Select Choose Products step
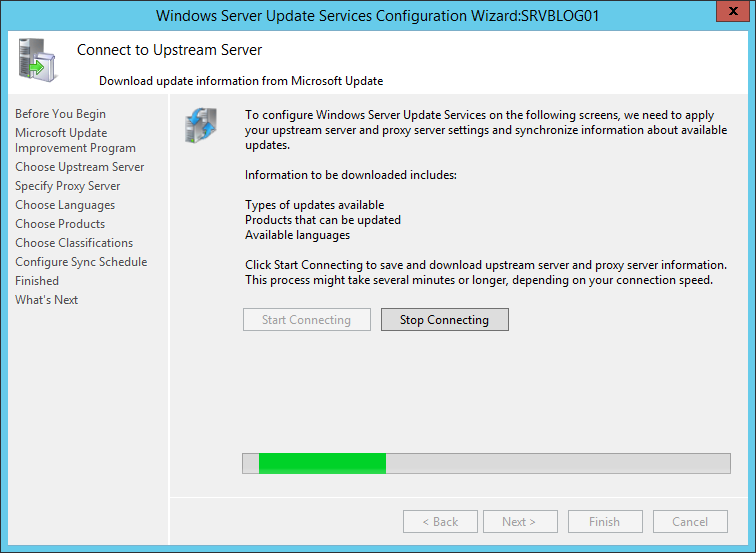 coord(60,224)
